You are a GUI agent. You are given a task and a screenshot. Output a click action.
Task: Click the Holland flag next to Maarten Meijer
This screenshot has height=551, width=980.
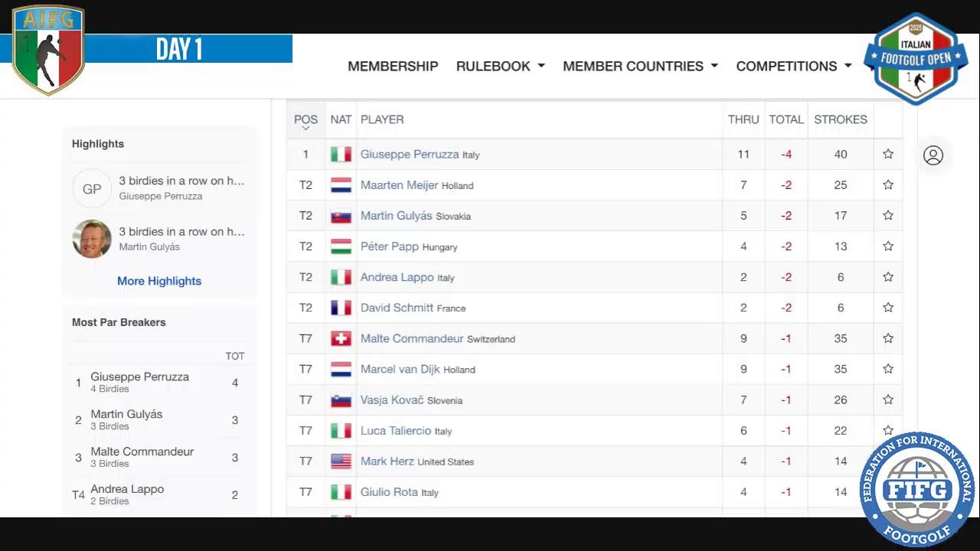(341, 184)
